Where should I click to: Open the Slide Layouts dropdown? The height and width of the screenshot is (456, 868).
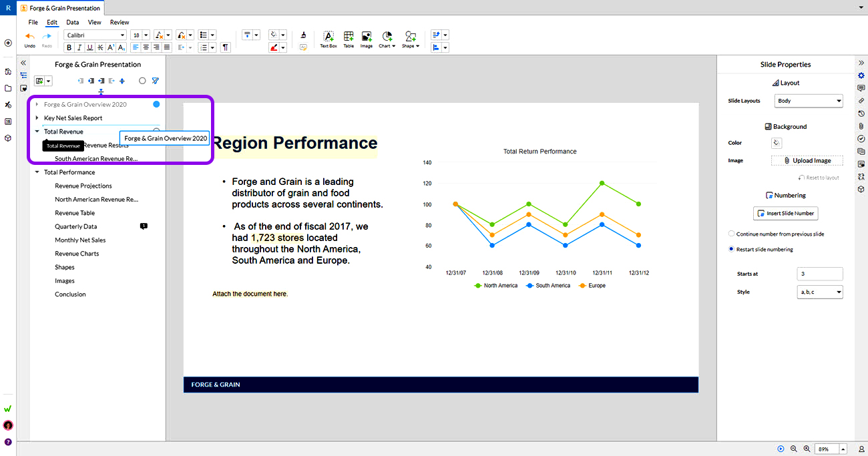coord(809,101)
